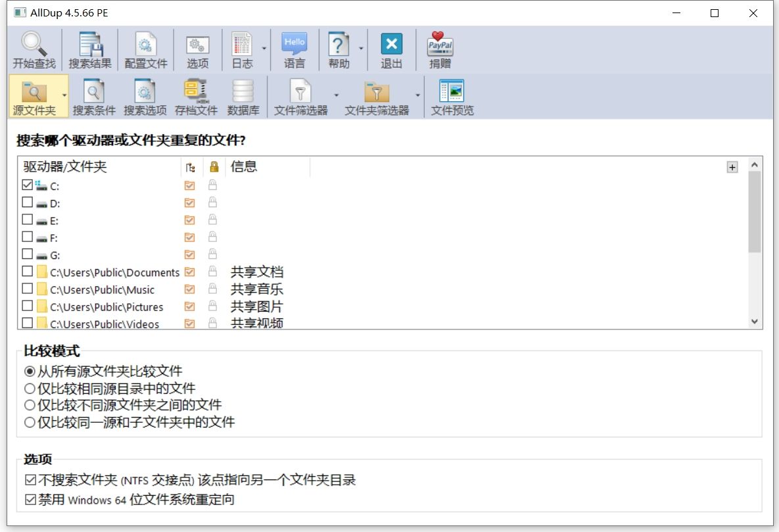
Task: Toggle subfolder icon for Public\Pictures row
Action: tap(189, 306)
